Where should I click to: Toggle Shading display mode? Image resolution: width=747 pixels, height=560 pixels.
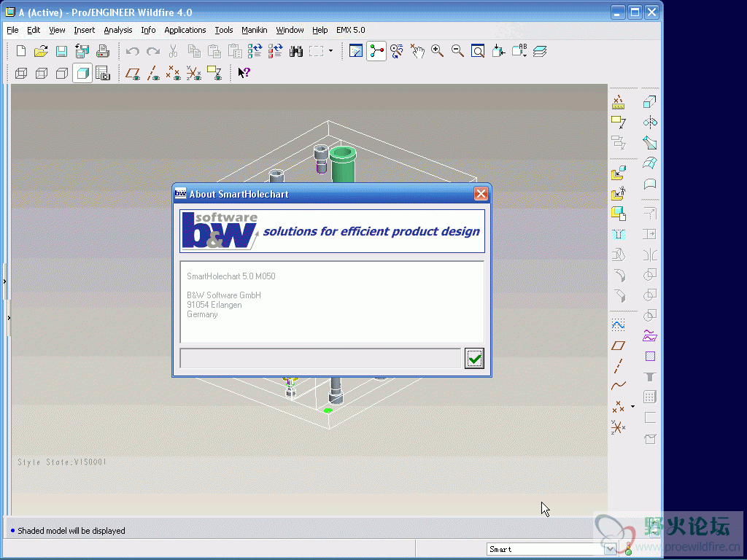click(82, 74)
